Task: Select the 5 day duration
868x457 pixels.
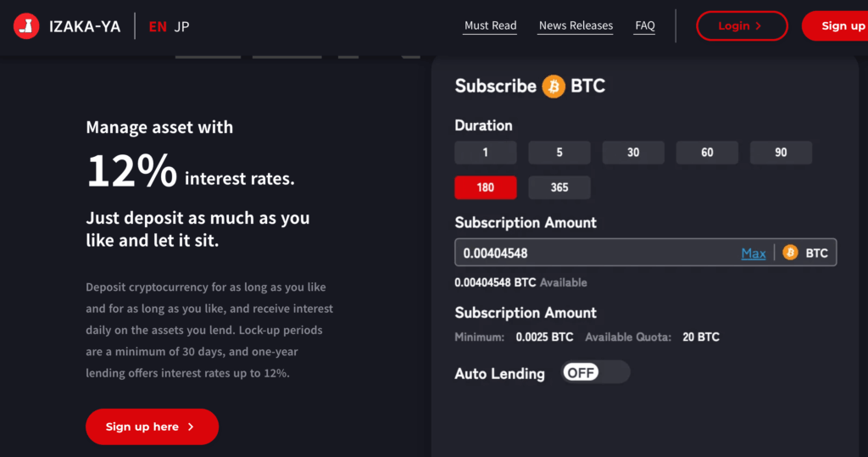Action: 559,153
